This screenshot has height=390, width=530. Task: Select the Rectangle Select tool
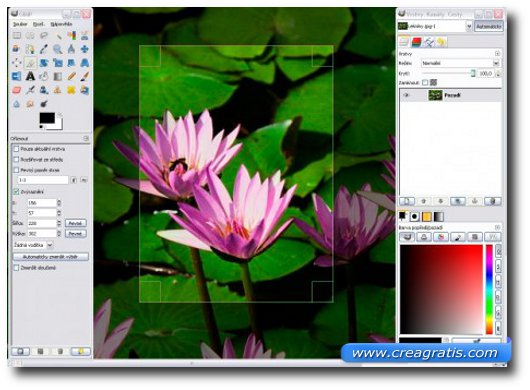tap(17, 35)
